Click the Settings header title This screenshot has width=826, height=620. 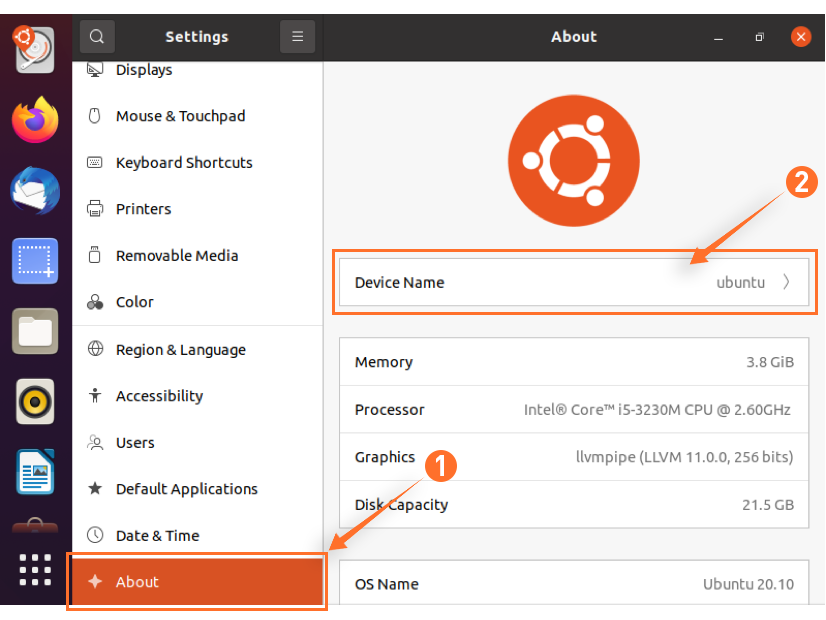click(197, 36)
